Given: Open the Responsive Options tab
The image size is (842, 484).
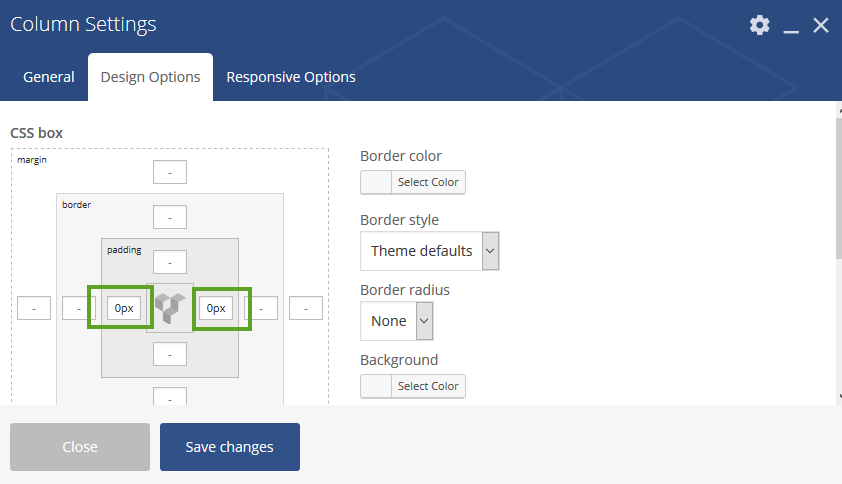Looking at the screenshot, I should pos(291,77).
